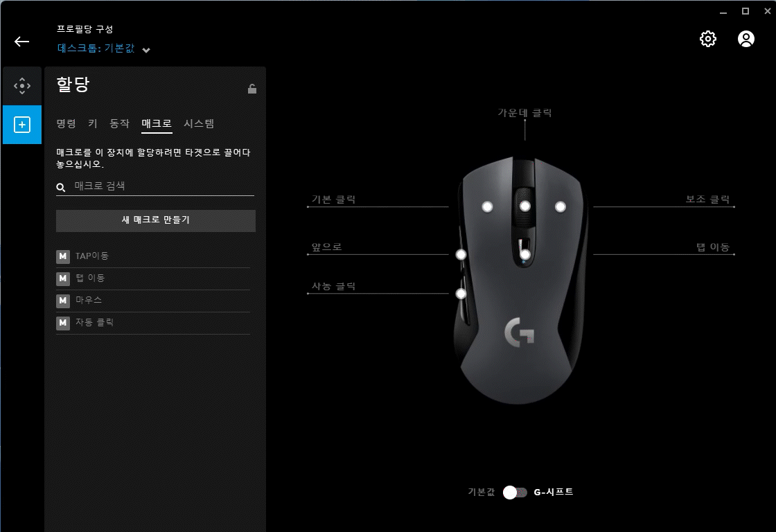Expand the 데스크톱: 기본값 profile dropdown arrow
Screen dimensions: 776x532
click(146, 50)
